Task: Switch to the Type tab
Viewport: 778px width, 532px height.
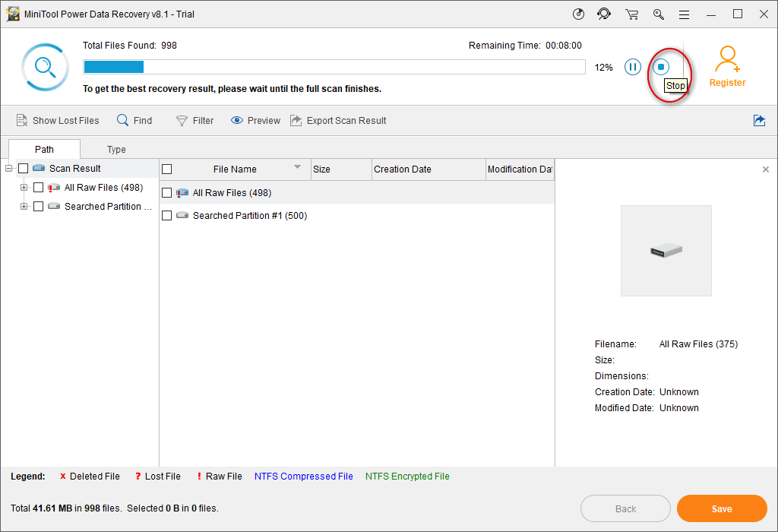Action: [116, 150]
